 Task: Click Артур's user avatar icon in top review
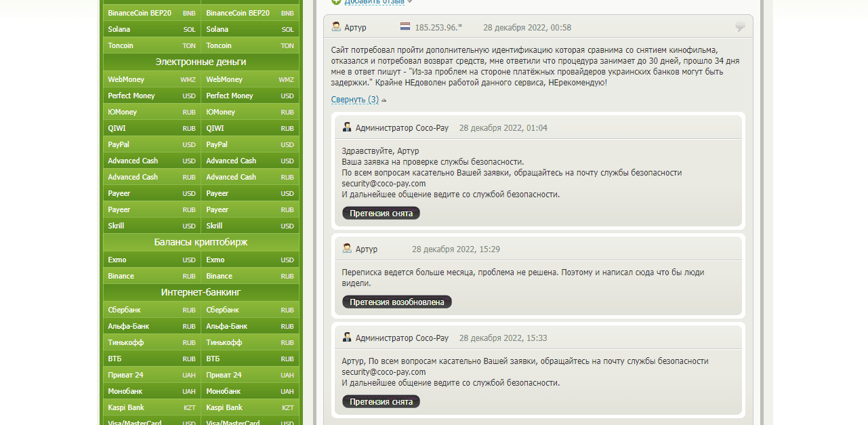pos(336,27)
